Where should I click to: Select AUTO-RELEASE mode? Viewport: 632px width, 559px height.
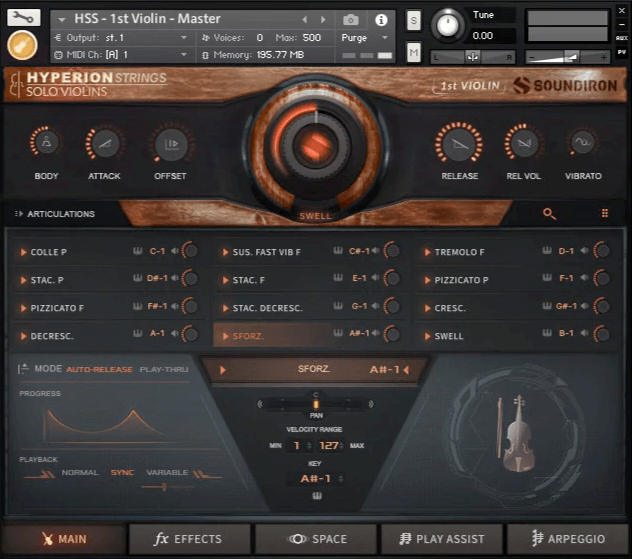coord(99,369)
